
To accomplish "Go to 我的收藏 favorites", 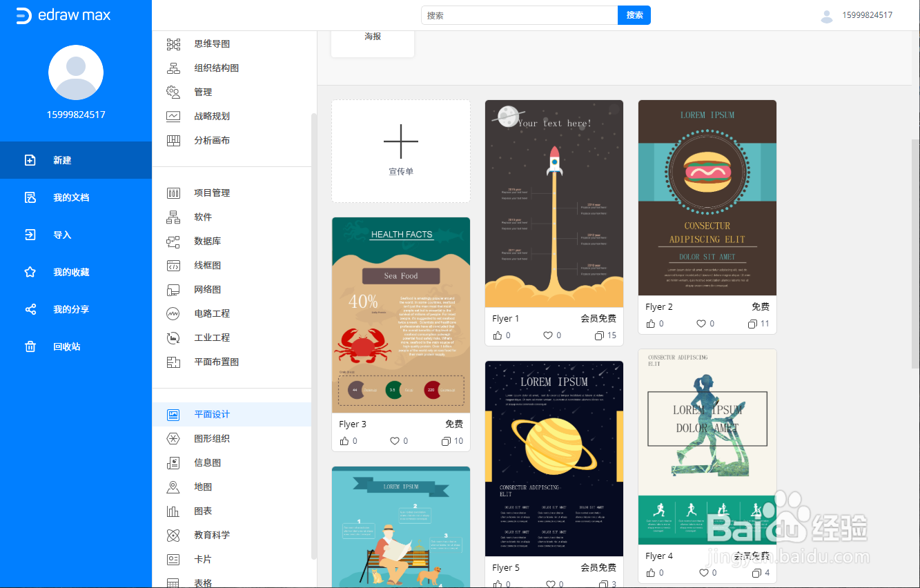I will click(x=76, y=272).
